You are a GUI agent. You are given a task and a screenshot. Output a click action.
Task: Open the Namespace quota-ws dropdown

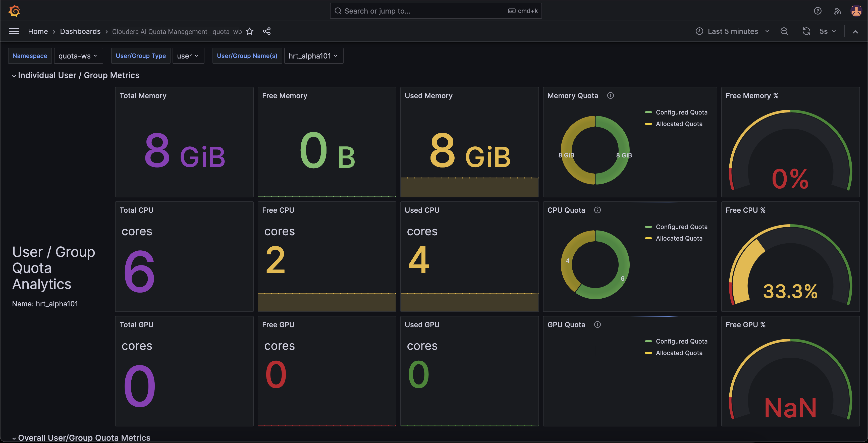[78, 56]
